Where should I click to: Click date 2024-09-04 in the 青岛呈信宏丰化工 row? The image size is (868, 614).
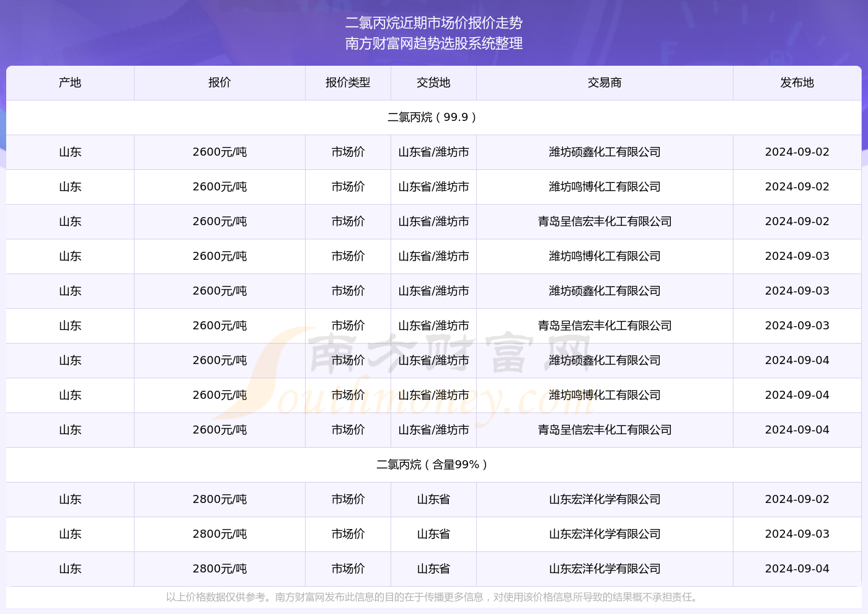(797, 430)
